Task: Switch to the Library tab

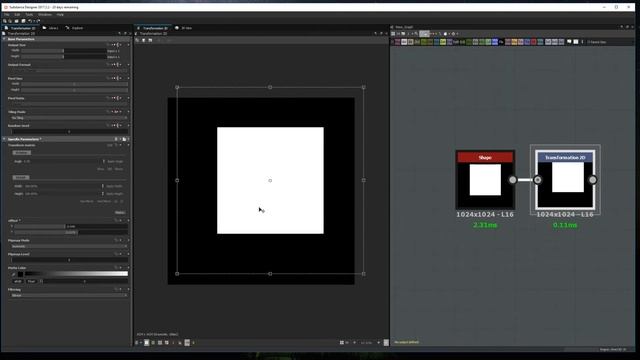Action: [x=51, y=28]
